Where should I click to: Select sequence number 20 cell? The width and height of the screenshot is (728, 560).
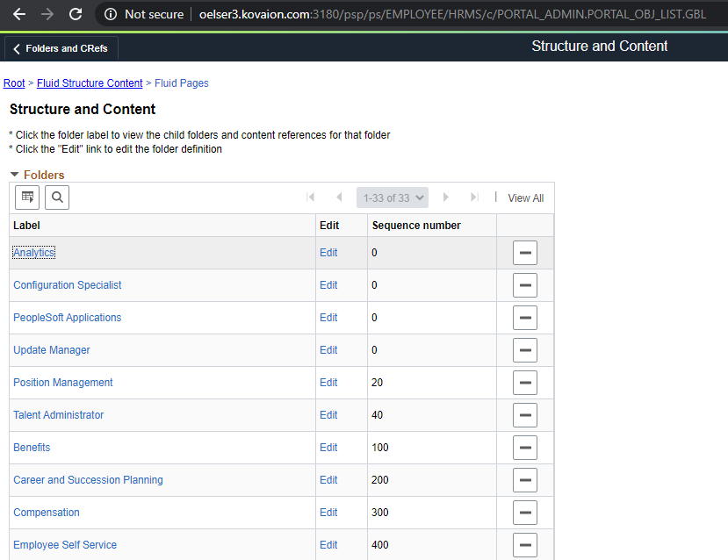pos(432,383)
